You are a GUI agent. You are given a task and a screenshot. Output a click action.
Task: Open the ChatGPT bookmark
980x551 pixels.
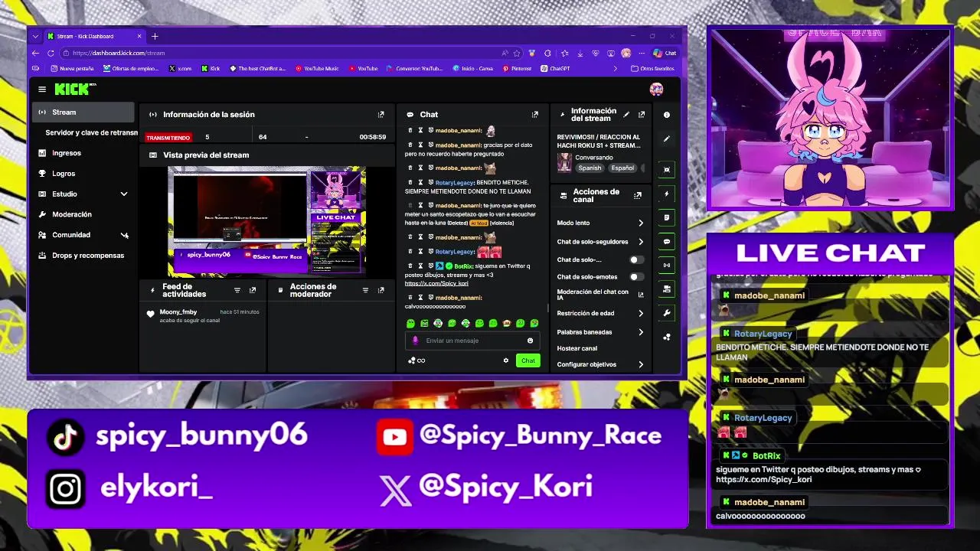(555, 68)
